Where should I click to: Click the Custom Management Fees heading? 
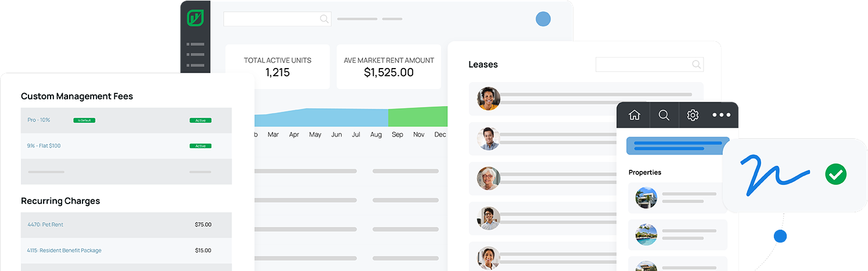[x=77, y=97]
